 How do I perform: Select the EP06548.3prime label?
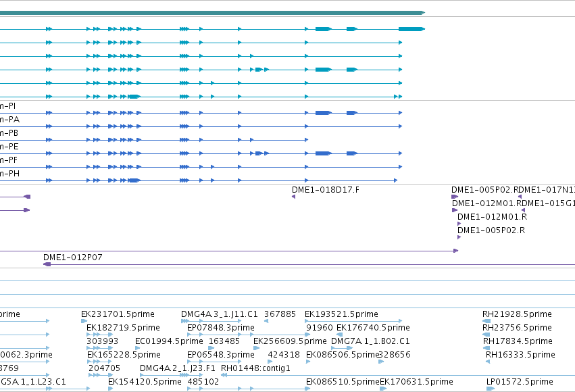(221, 355)
